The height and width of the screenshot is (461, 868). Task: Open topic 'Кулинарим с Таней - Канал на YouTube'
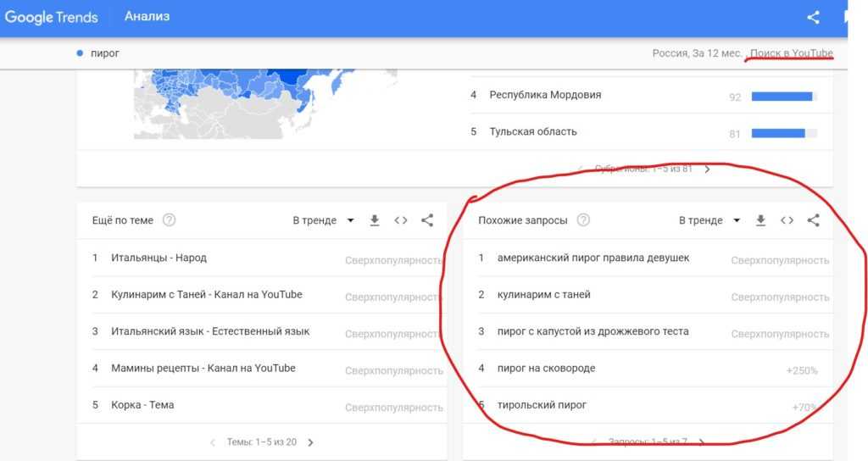(206, 295)
